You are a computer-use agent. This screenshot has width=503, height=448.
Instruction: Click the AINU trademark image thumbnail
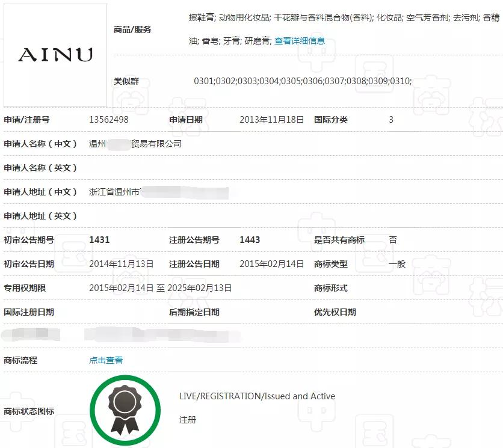(x=55, y=55)
